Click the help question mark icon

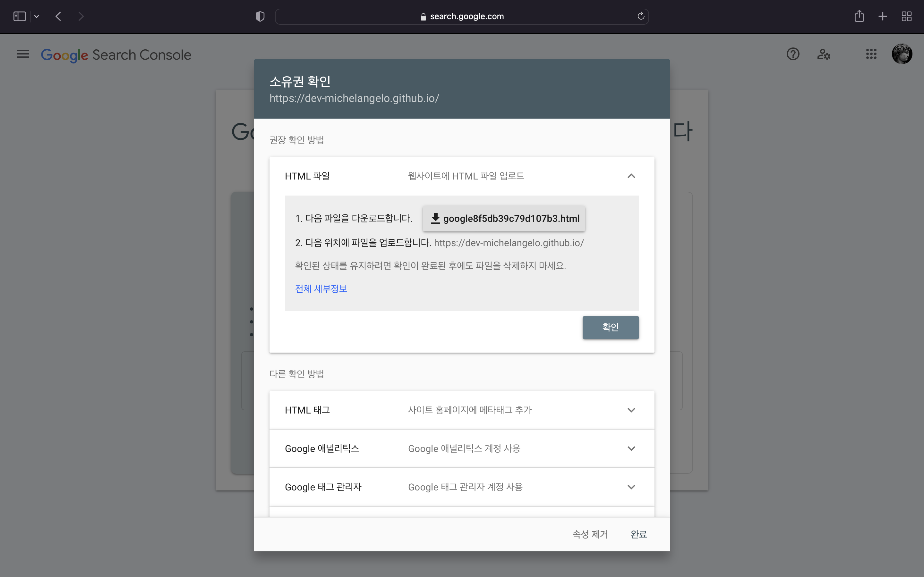(x=793, y=54)
